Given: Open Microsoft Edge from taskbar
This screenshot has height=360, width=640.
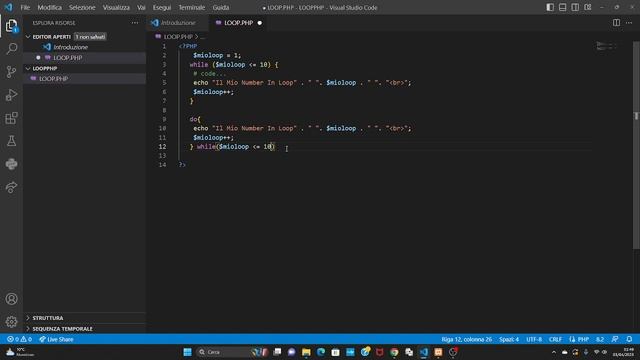Looking at the screenshot, I should pyautogui.click(x=321, y=352).
